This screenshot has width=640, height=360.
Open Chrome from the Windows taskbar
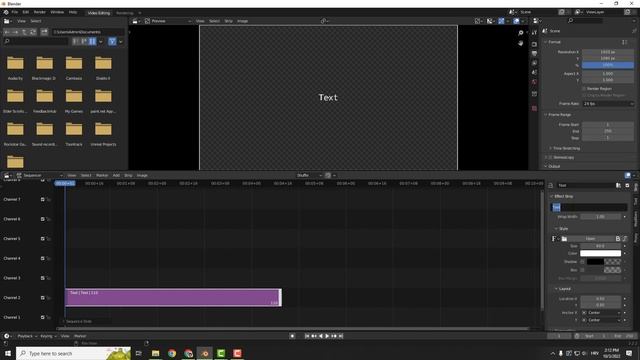coord(172,353)
